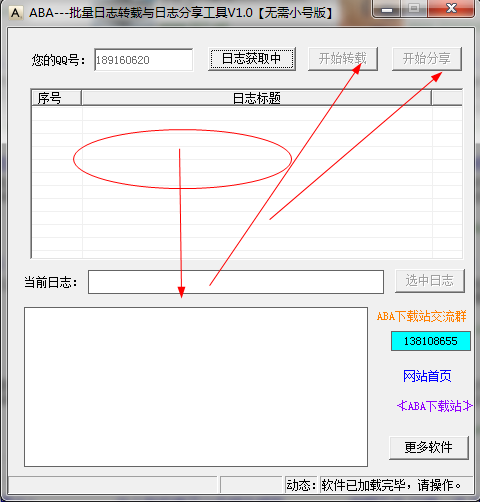Click the status text 软件已加载完毕,请操作。
Image resolution: width=480 pixels, height=502 pixels.
[391, 485]
